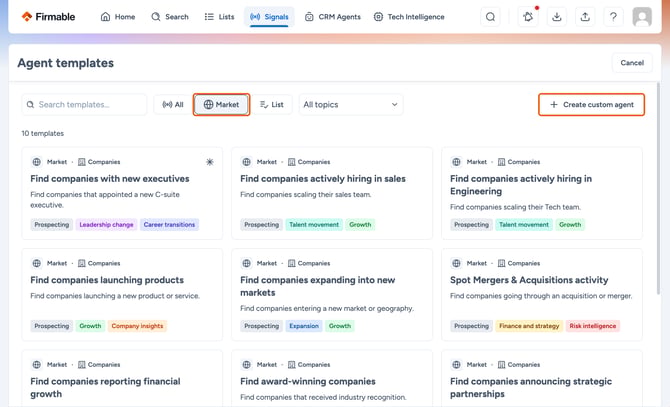Open Tech Intelligence in the top nav
The image size is (670, 407).
409,17
